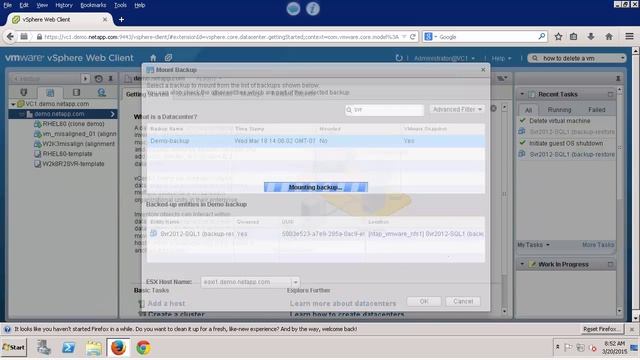Click Add a host link

[x=166, y=304]
